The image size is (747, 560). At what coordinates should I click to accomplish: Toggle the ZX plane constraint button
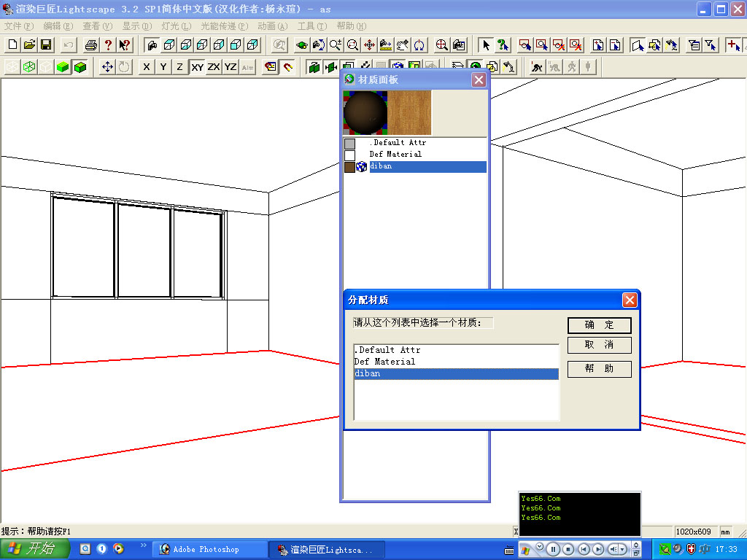(x=214, y=67)
